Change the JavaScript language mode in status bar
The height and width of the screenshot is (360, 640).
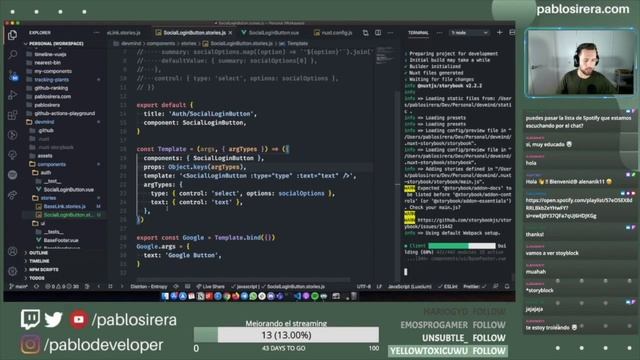click(409, 287)
